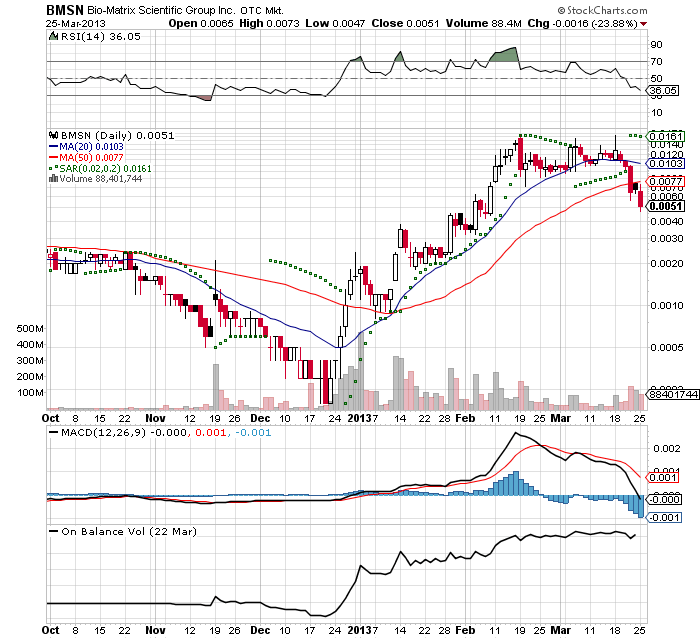This screenshot has height=639, width=700.
Task: Click the 100M volume scale label
Action: 30,393
